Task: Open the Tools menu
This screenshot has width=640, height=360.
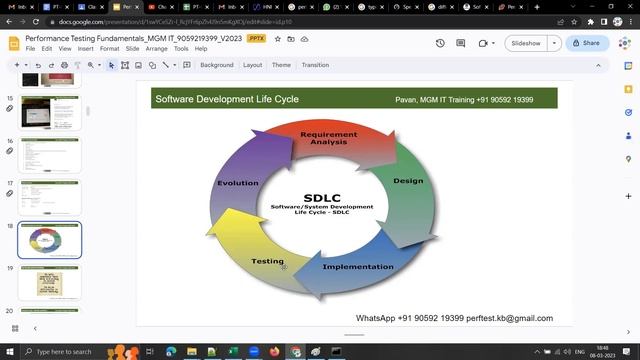Action: point(181,49)
